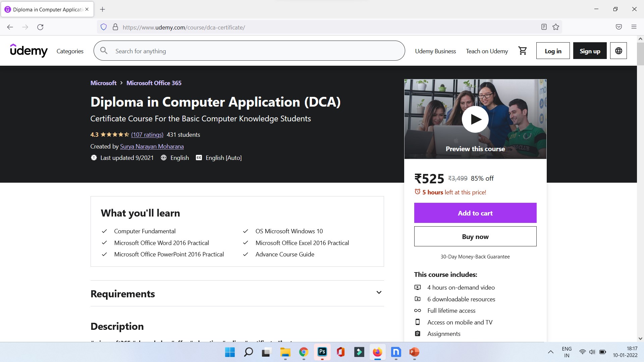Image resolution: width=644 pixels, height=362 pixels.
Task: View the 107 ratings link
Action: pos(147,134)
